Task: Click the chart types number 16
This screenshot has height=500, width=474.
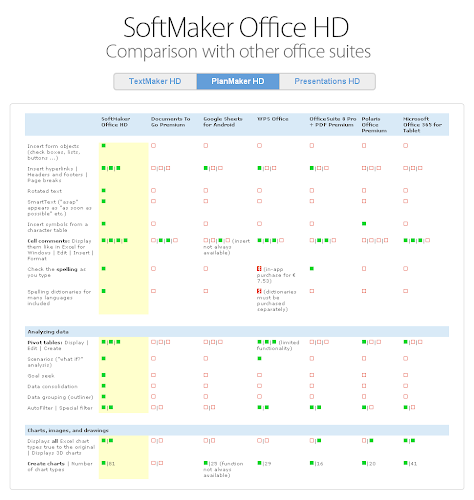Action: pyautogui.click(x=320, y=464)
